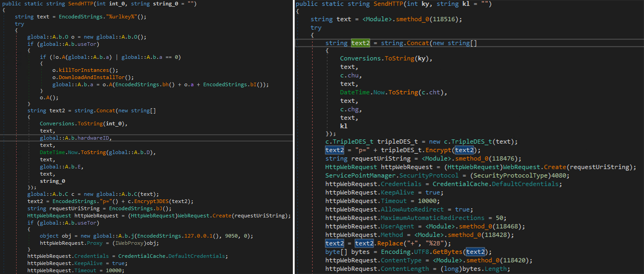Click the green-highlighted 'text2' variable declaration
Viewport: 644px width, 274px height.
click(360, 43)
